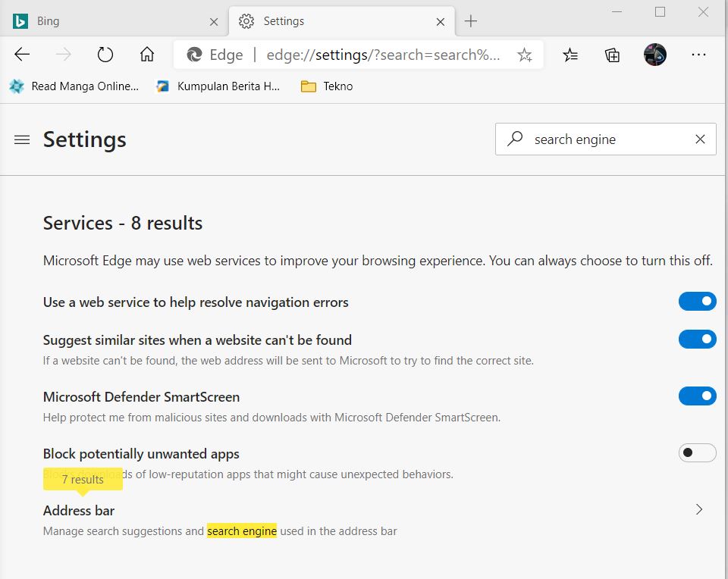Turn off Suggest similar sites toggle
The image size is (728, 579).
(x=696, y=339)
